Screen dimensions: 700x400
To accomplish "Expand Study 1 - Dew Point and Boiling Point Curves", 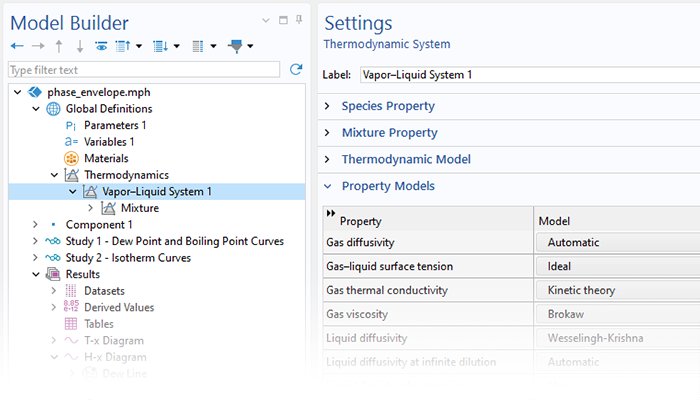I will click(35, 241).
